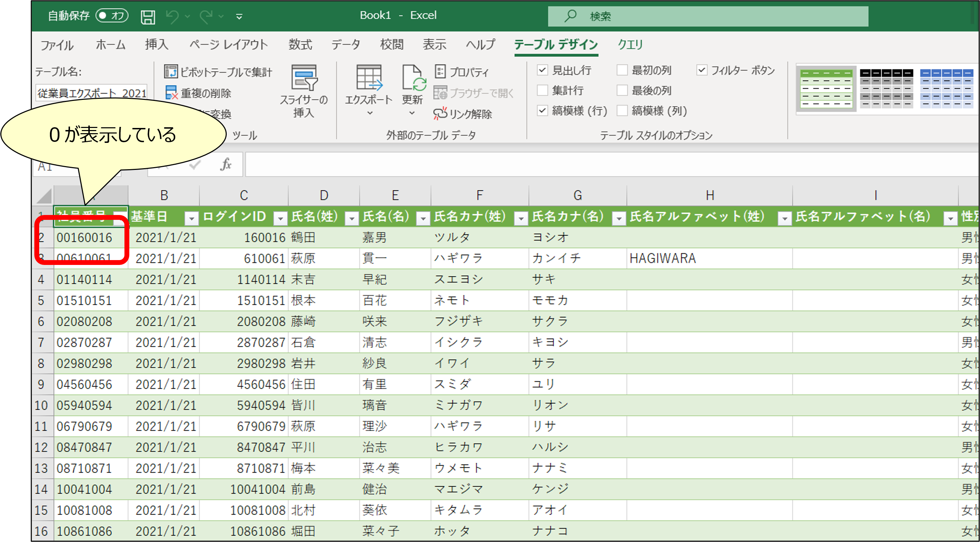
Task: Expand the エクスポート dropdown arrow
Action: [370, 113]
